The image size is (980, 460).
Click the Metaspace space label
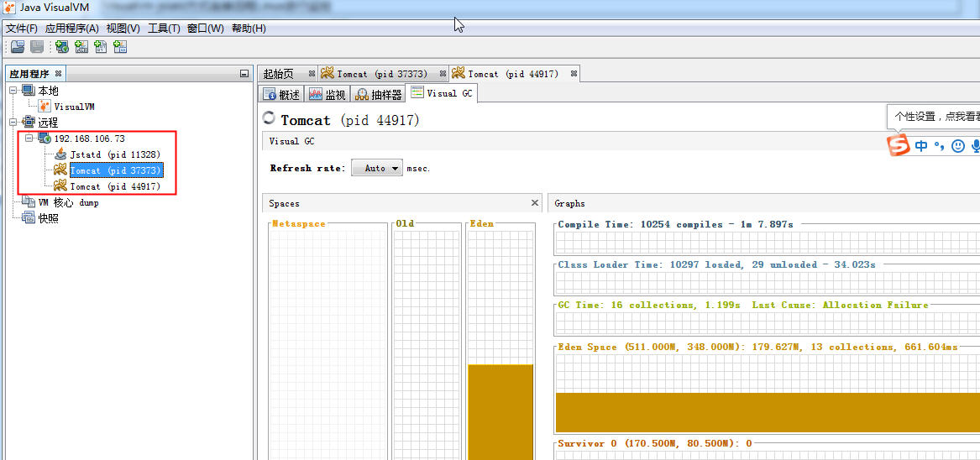coord(300,223)
